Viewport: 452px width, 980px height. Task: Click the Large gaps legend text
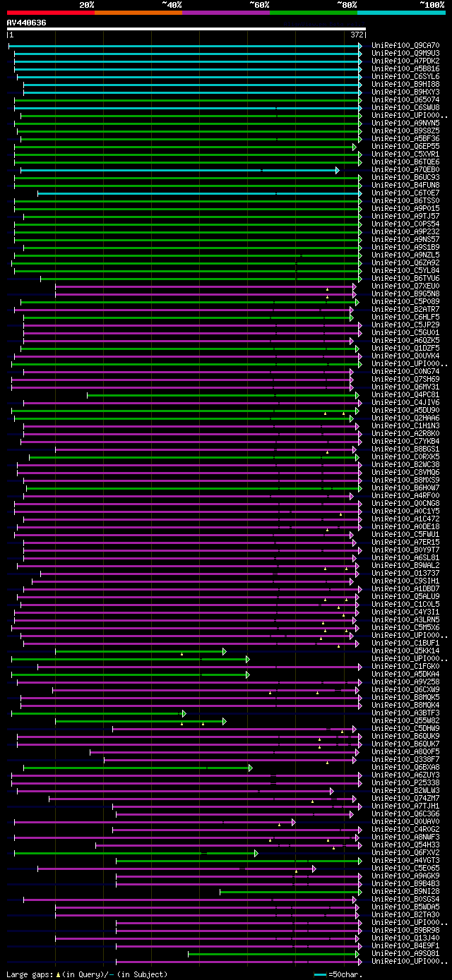pos(88,974)
